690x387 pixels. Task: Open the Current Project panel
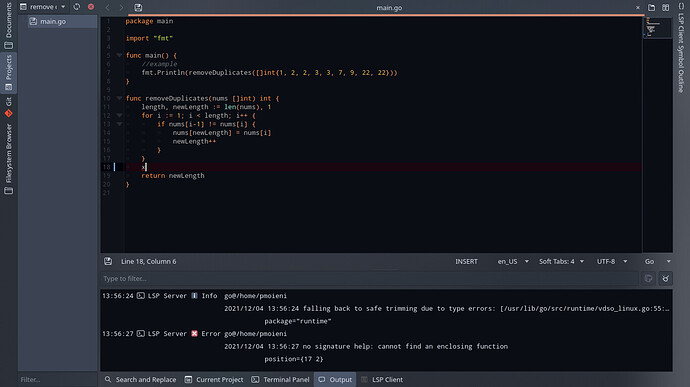click(214, 380)
